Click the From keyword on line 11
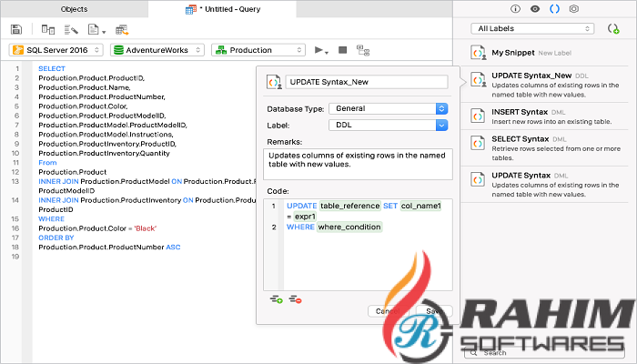637x364 pixels. 47,163
